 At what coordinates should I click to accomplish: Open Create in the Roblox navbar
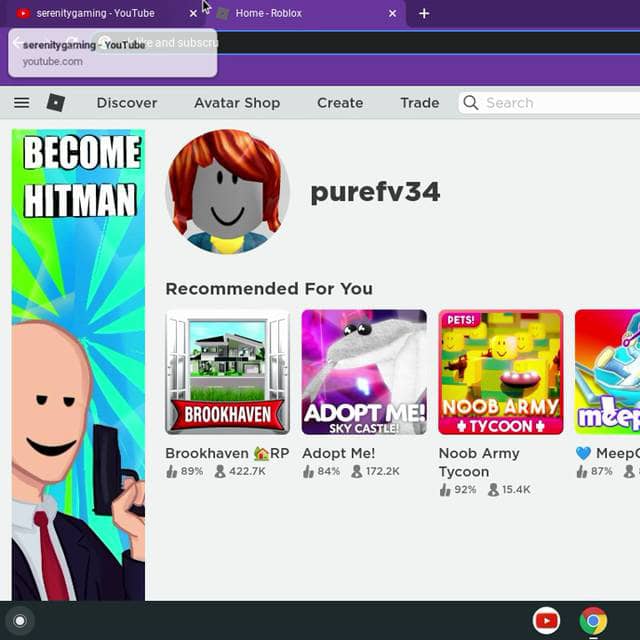340,103
